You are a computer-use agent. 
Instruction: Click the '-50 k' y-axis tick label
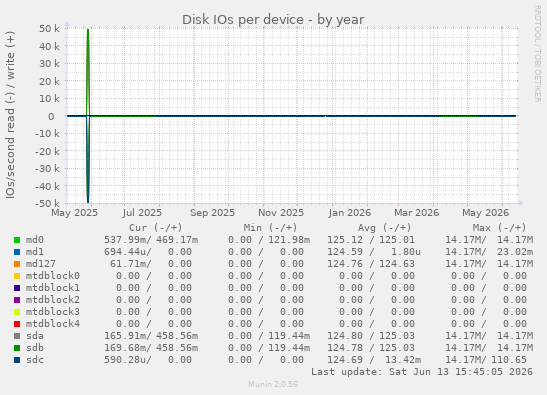[47, 203]
